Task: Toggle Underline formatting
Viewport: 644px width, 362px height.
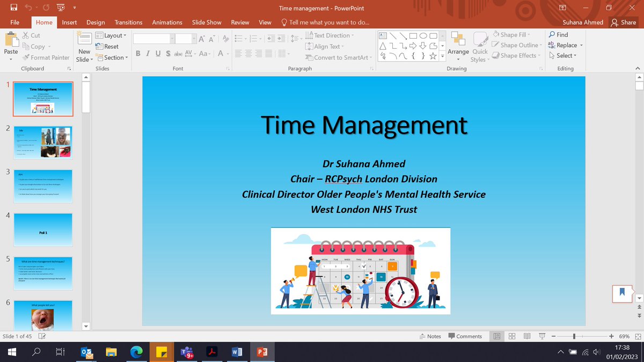Action: tap(158, 54)
